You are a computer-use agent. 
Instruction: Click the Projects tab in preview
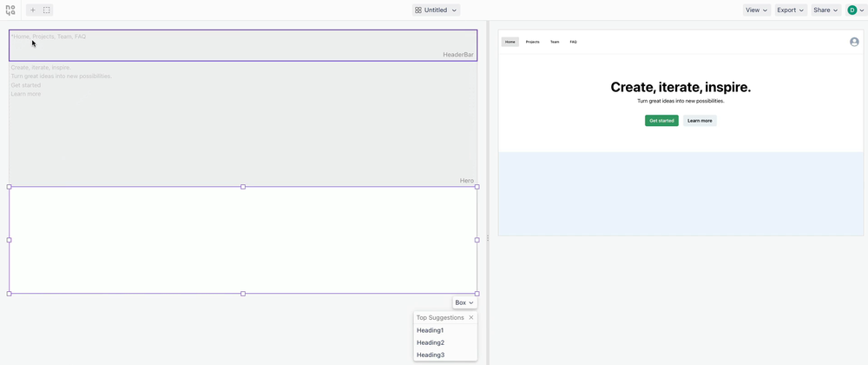tap(533, 42)
